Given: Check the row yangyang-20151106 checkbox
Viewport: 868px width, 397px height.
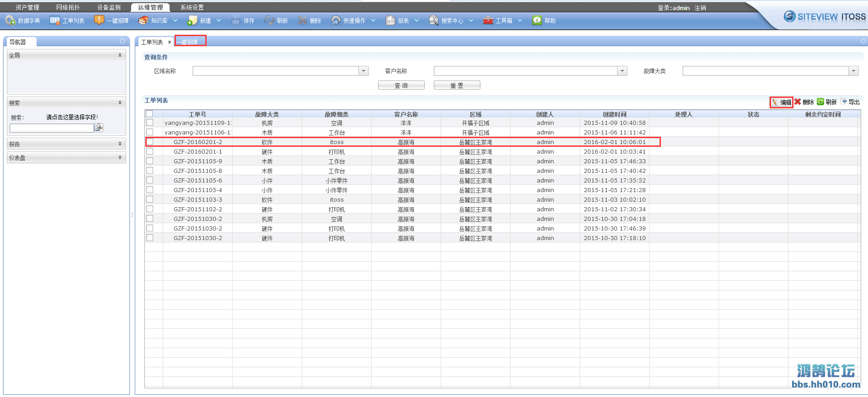Looking at the screenshot, I should tap(150, 132).
